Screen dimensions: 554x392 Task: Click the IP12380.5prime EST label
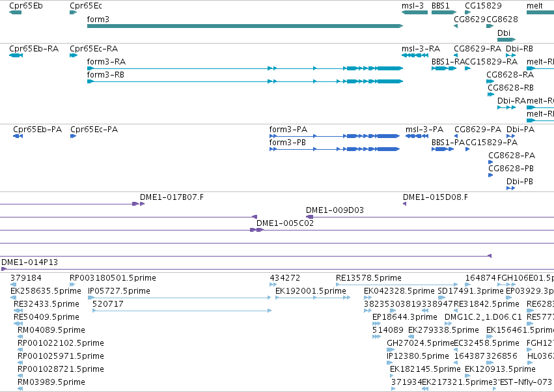pyautogui.click(x=418, y=356)
